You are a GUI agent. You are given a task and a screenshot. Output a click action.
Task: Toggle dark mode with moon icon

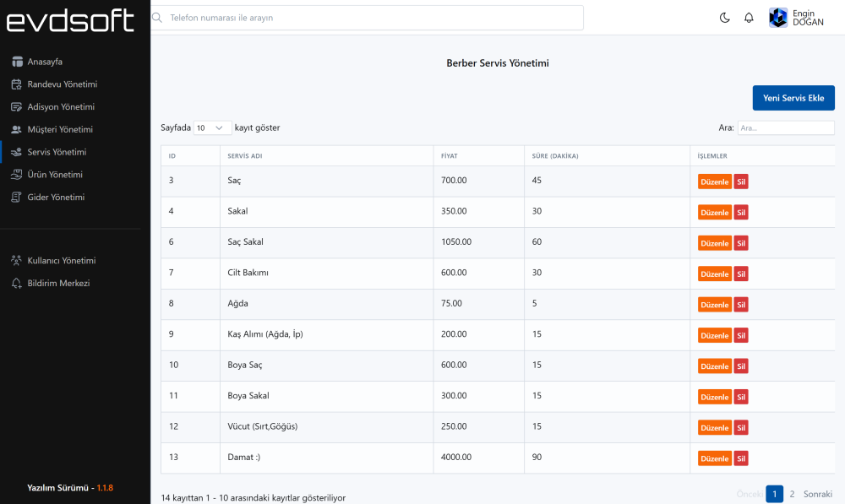pos(725,18)
